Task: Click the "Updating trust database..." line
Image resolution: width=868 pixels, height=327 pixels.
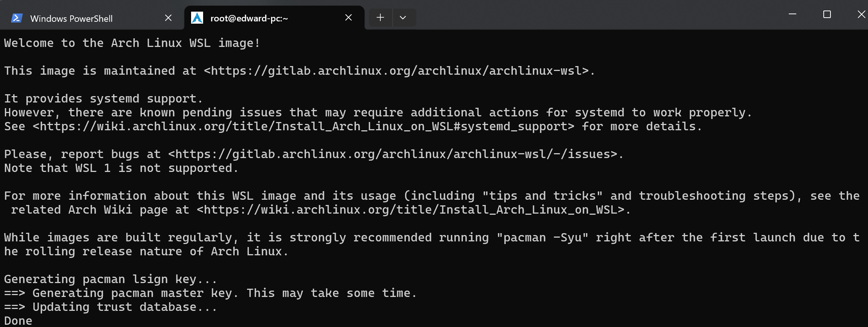Action: [110, 307]
